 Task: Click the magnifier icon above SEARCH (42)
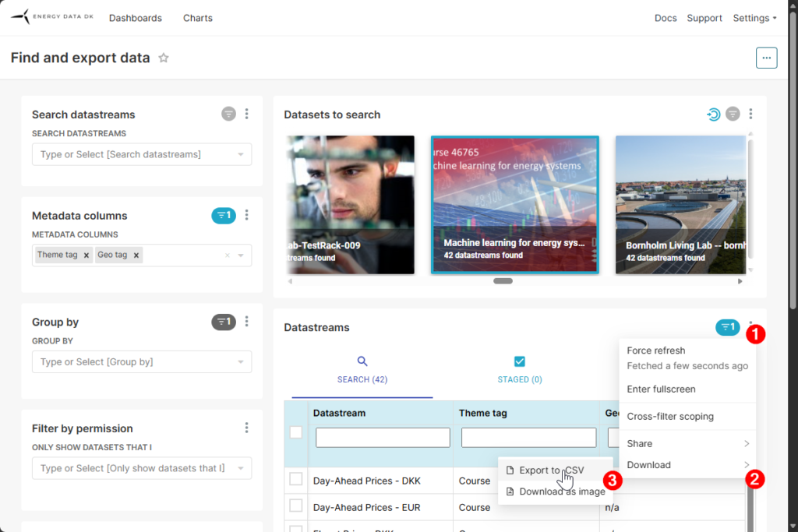(x=362, y=361)
